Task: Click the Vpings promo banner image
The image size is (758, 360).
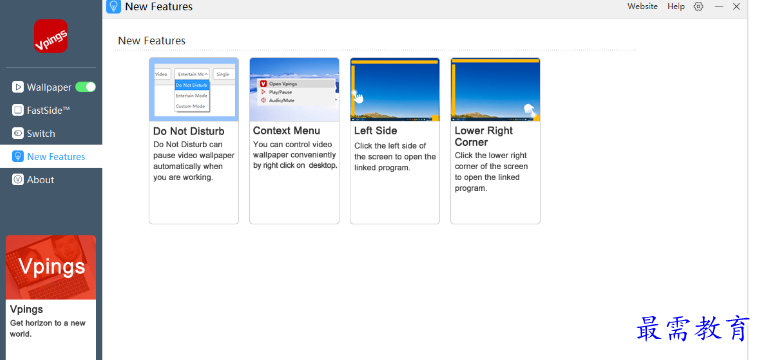Action: [51, 267]
